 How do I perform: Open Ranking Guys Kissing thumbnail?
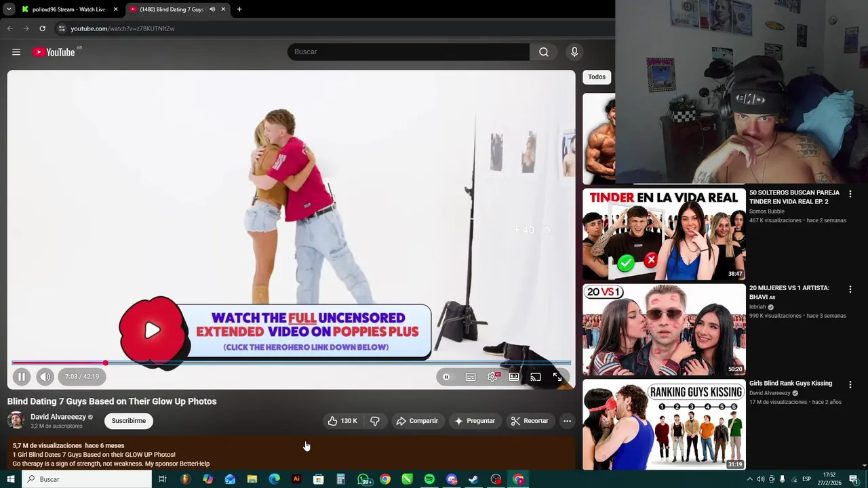[664, 424]
